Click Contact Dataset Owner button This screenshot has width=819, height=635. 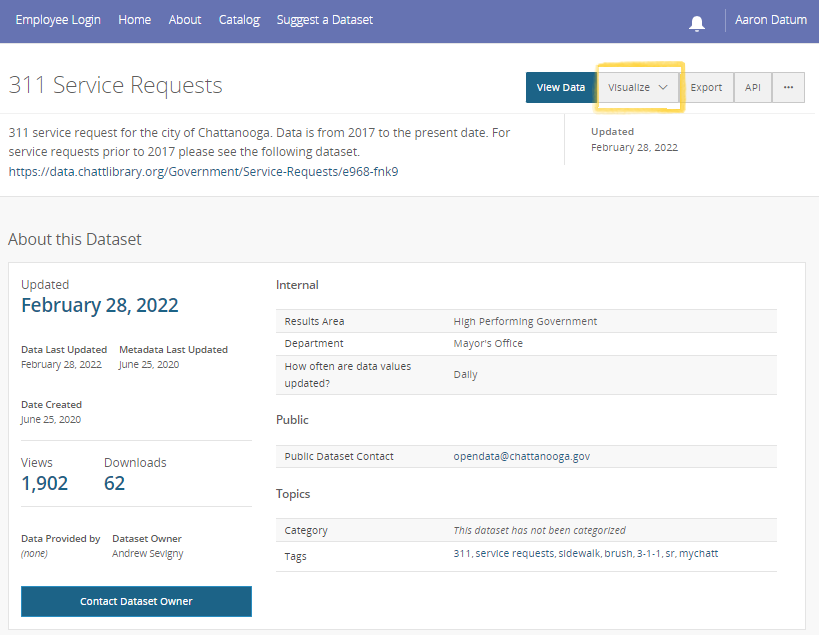[136, 601]
